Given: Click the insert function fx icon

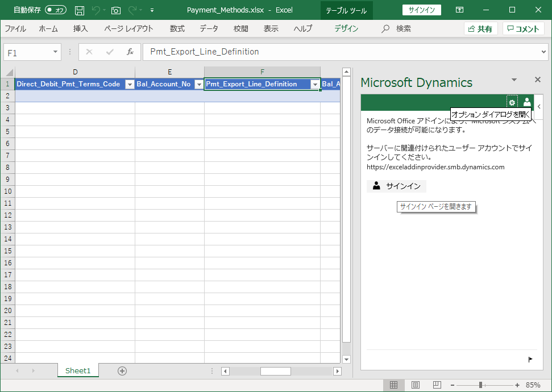Looking at the screenshot, I should (130, 52).
